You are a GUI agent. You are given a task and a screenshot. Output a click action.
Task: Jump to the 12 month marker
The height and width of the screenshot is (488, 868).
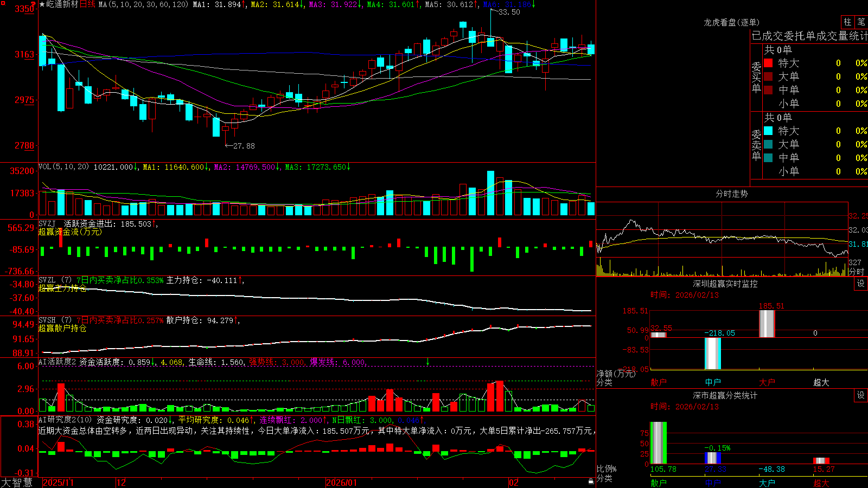click(x=121, y=483)
